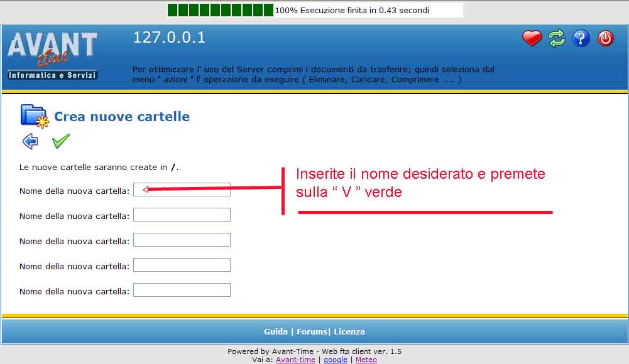
Task: Click the fifth (last) folder name field
Action: (x=182, y=291)
